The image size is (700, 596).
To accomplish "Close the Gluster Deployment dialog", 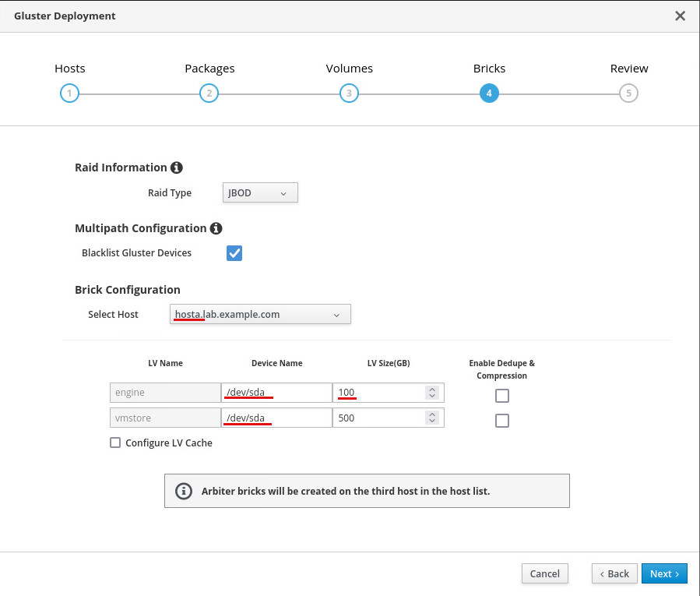I will tap(680, 16).
